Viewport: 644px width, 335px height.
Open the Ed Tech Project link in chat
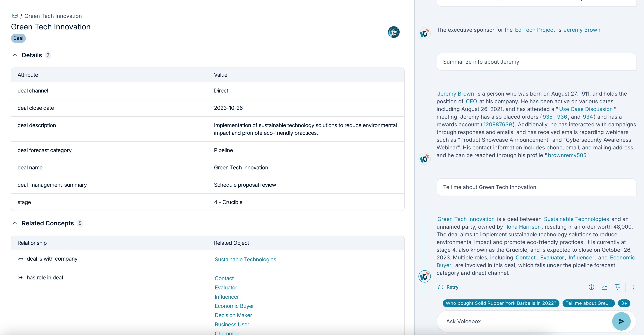[x=535, y=30]
